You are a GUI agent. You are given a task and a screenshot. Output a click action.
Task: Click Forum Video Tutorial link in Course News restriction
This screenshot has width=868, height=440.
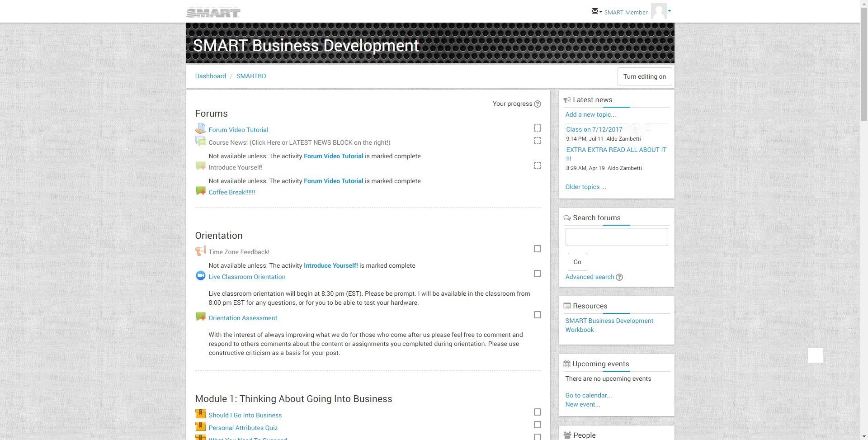tap(334, 156)
